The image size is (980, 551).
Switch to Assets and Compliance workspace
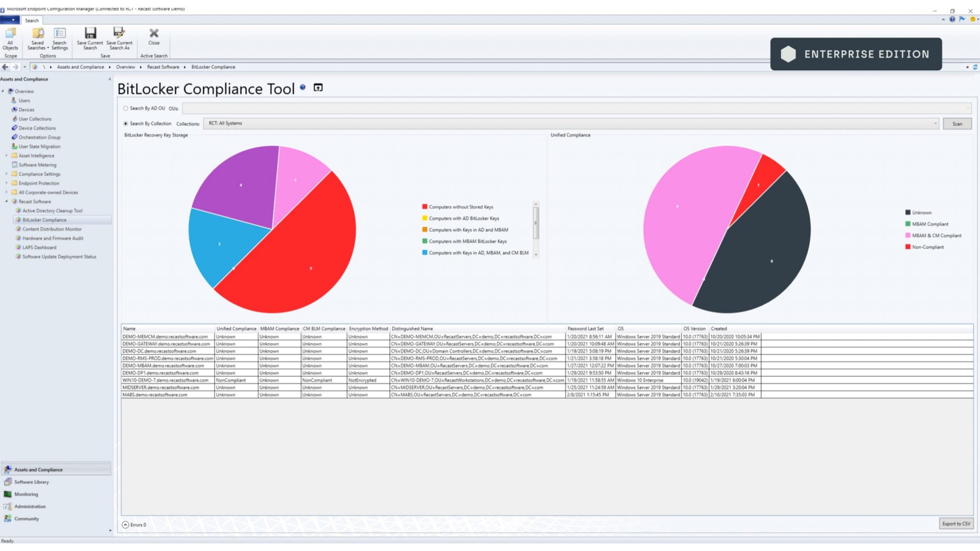point(56,470)
